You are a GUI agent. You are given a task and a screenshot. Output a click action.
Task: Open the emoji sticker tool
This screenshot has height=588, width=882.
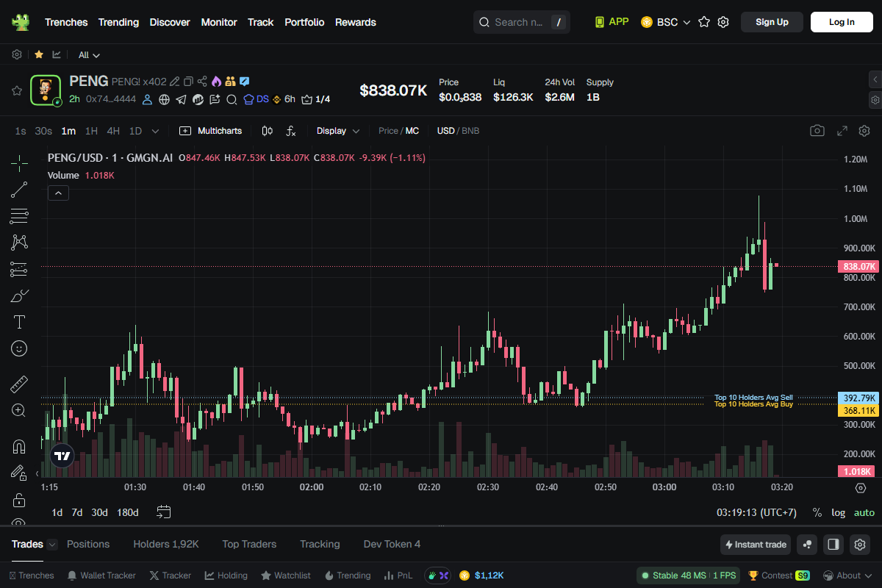[19, 348]
